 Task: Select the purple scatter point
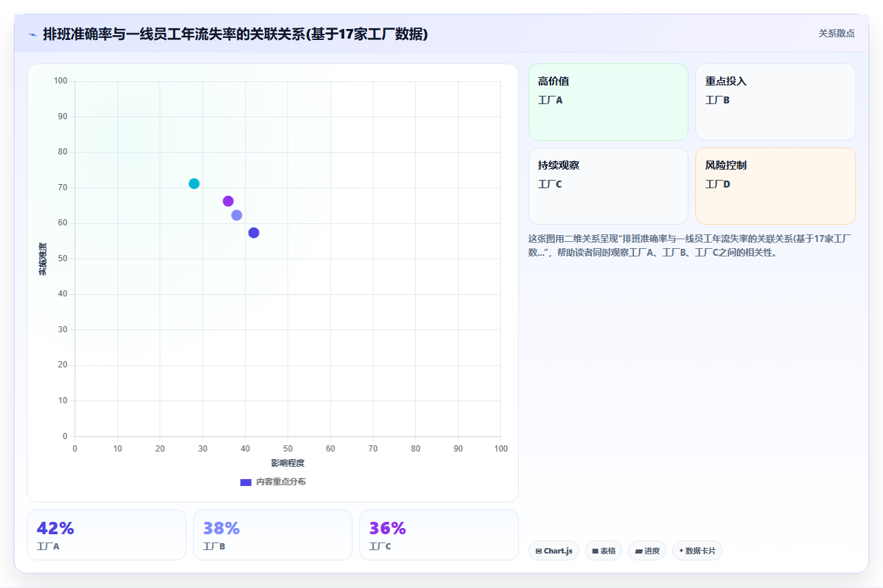point(228,201)
